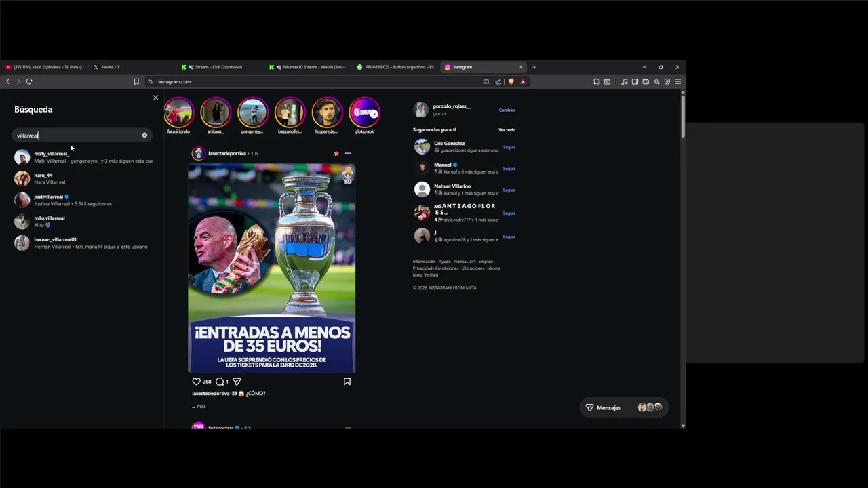Screen dimensions: 868x488
Task: Save the lasectadeportiva post bookmark
Action: point(347,382)
